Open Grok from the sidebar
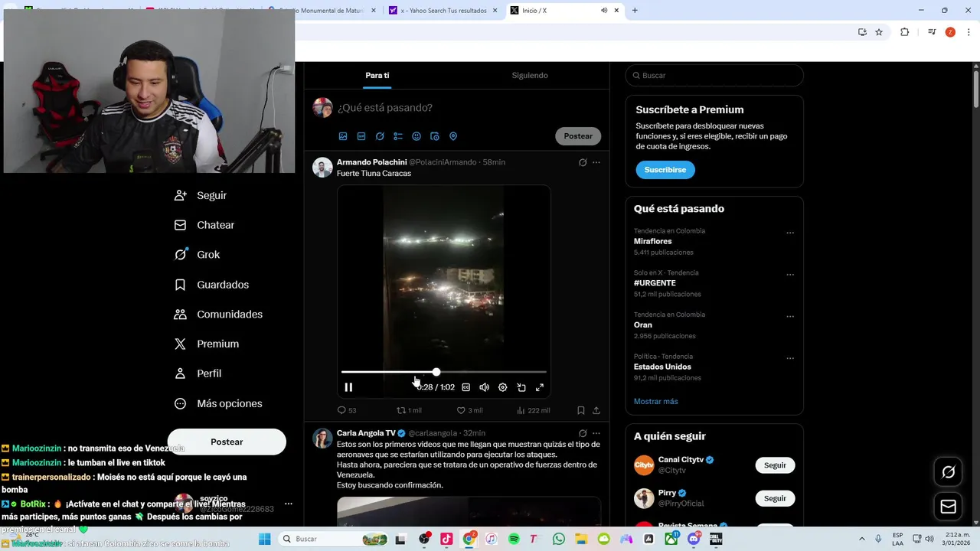980x551 pixels. (197, 255)
